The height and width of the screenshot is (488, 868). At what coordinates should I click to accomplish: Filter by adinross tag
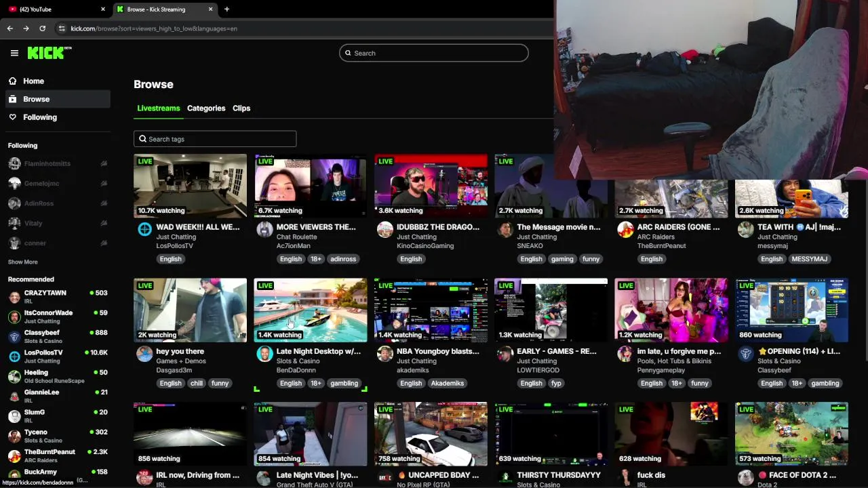[x=343, y=259]
